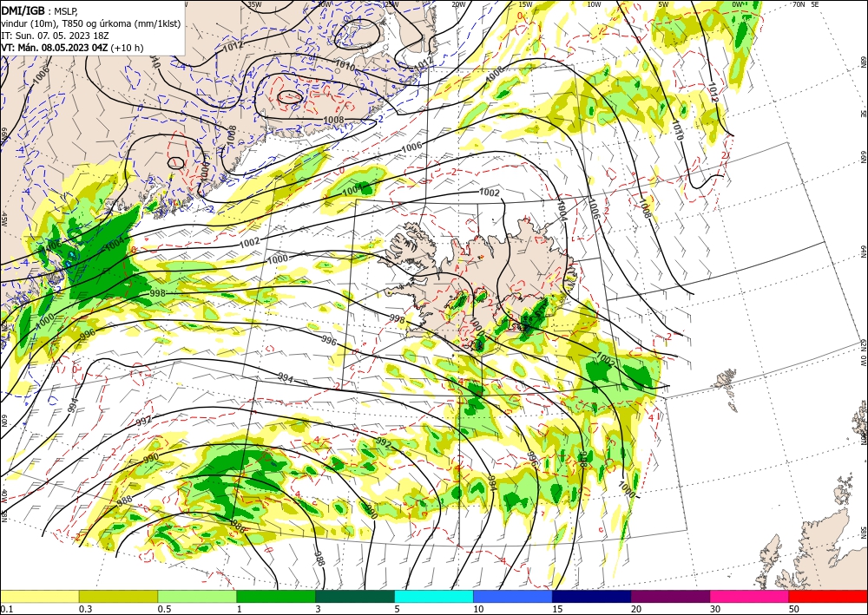868x615 pixels.
Task: Click the '10' legend scale value
Action: point(478,609)
